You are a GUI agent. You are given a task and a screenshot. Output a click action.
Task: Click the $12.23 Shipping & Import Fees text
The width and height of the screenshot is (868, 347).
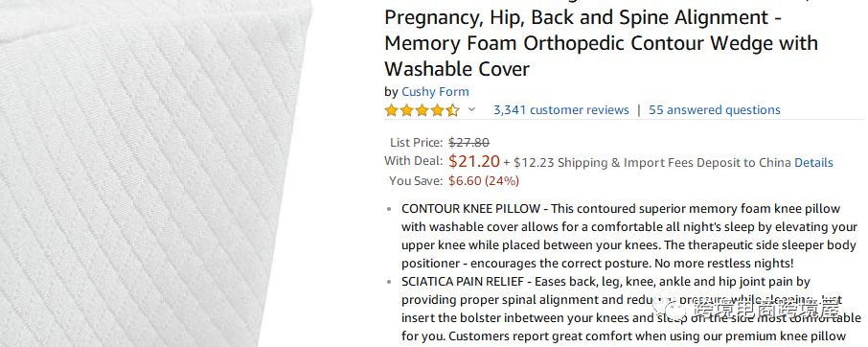tap(652, 163)
